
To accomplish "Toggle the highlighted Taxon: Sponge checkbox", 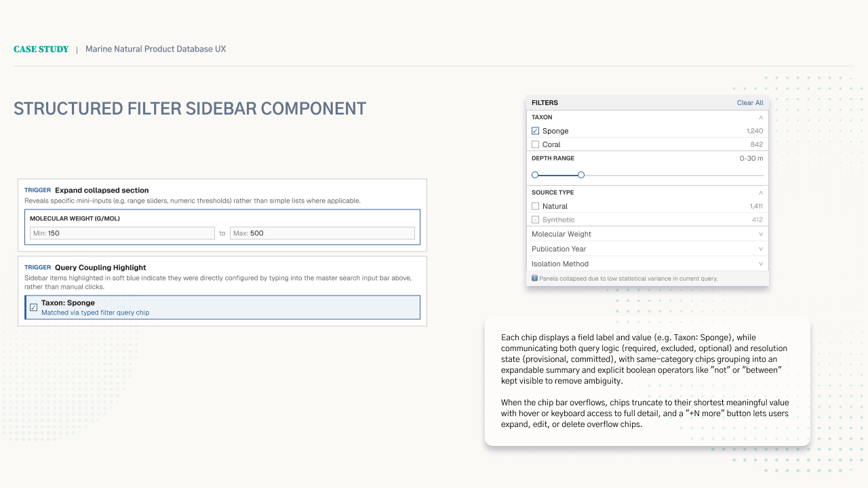I will pos(33,308).
